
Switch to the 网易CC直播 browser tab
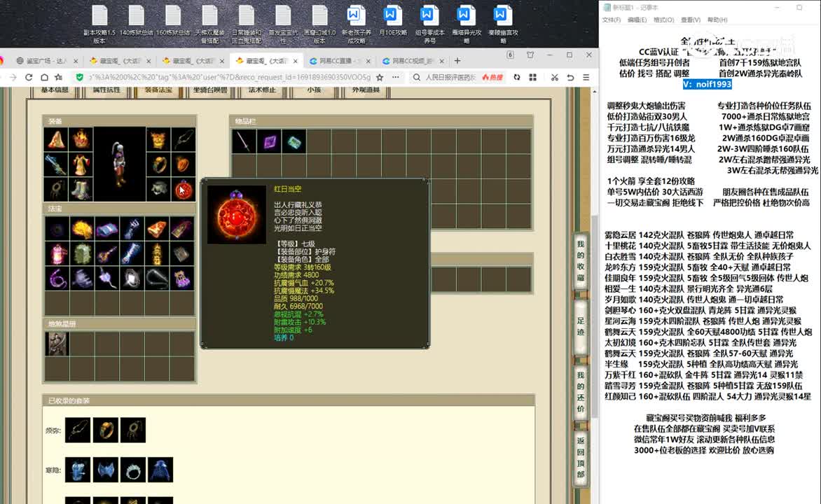point(338,61)
